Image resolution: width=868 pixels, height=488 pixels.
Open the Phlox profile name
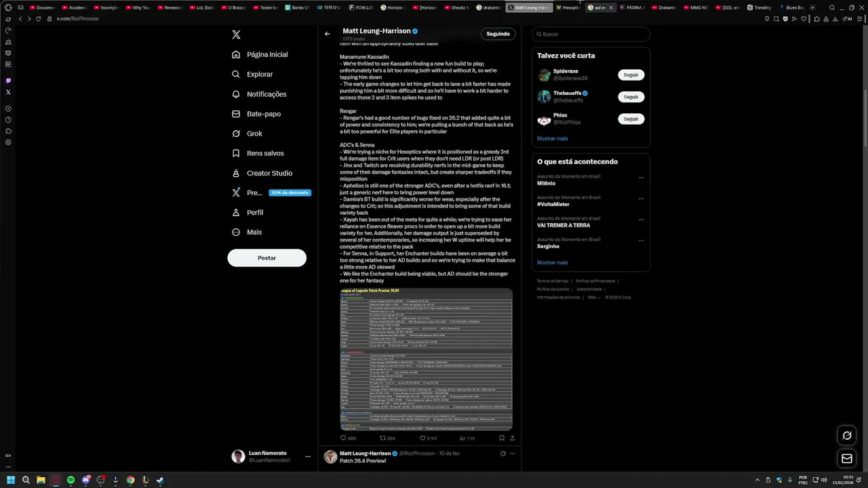click(x=560, y=115)
